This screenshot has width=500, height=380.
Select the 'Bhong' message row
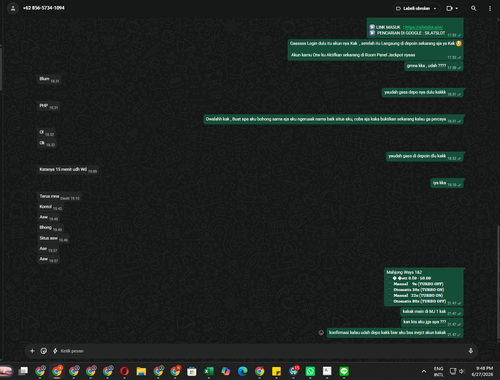pos(50,228)
